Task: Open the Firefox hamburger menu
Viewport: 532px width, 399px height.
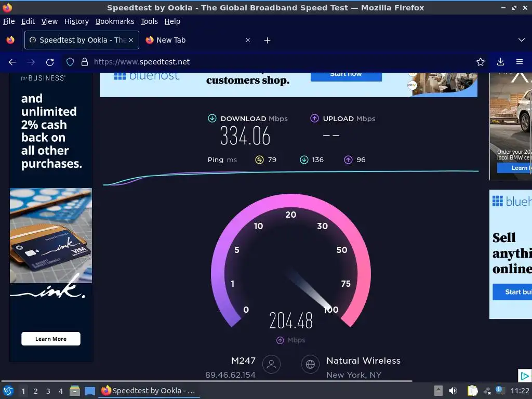Action: [x=520, y=62]
